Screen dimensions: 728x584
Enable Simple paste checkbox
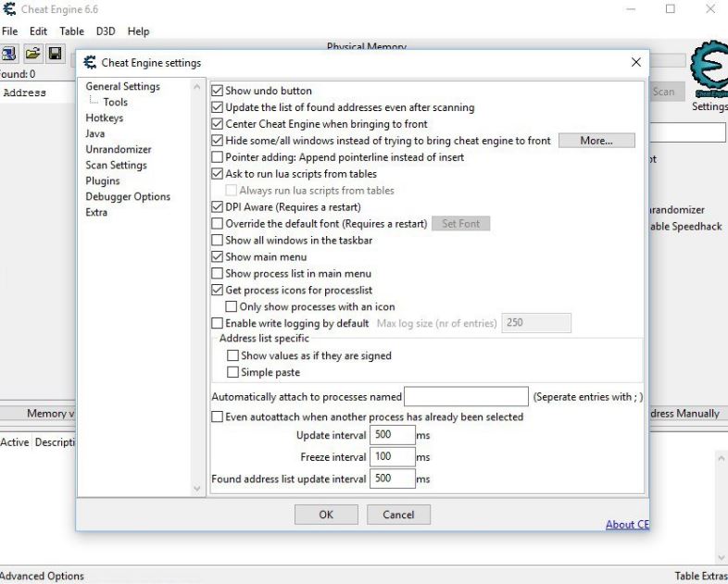[233, 372]
